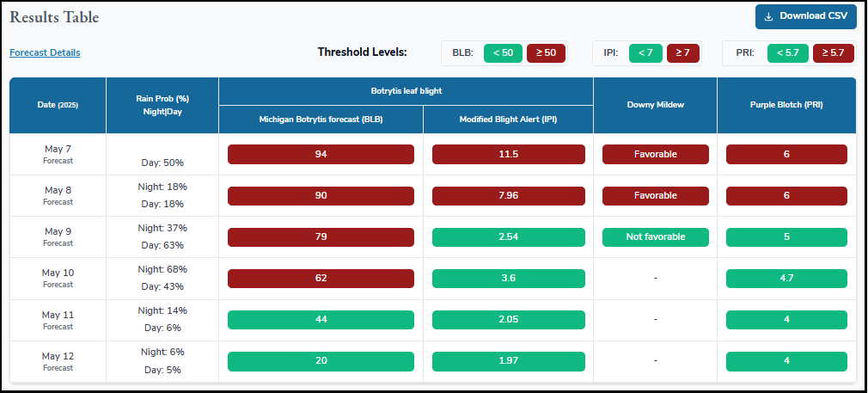Select the green IPI < 7 threshold badge
The height and width of the screenshot is (393, 868).
pyautogui.click(x=645, y=53)
